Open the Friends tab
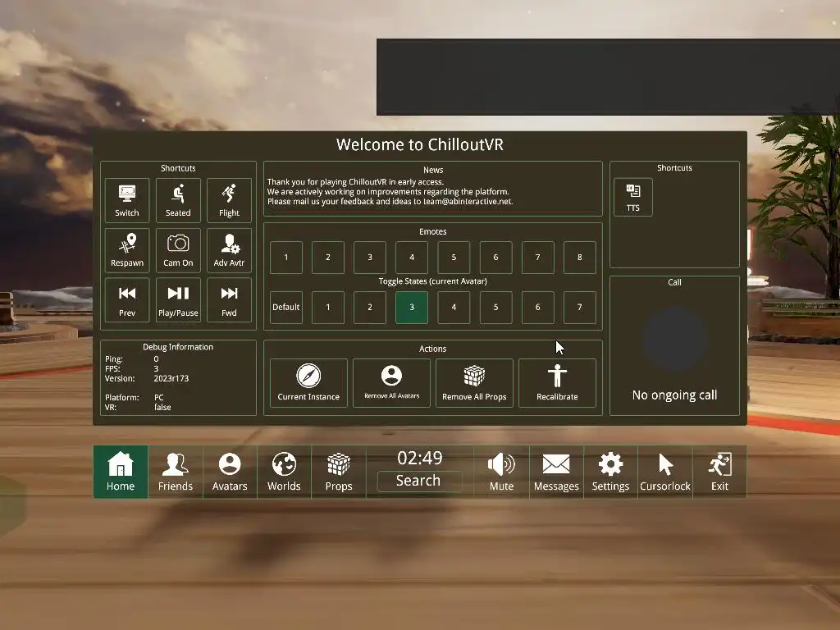The width and height of the screenshot is (840, 630). pyautogui.click(x=176, y=472)
